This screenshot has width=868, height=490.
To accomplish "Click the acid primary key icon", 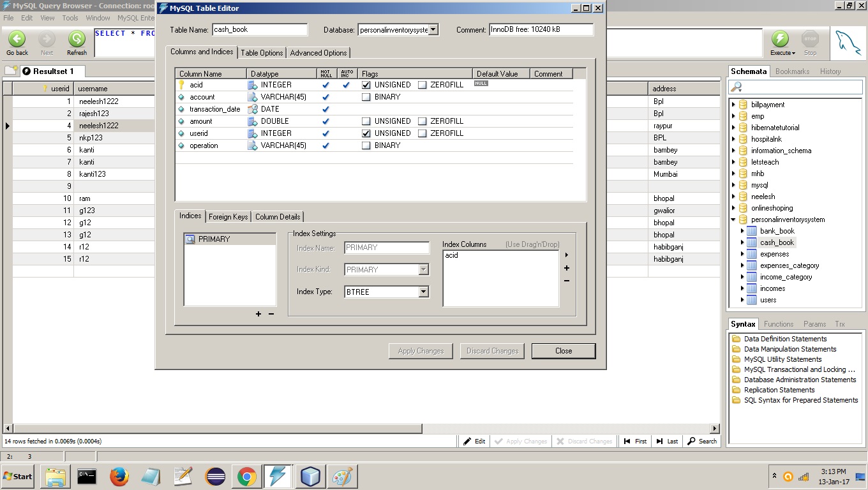I will click(x=181, y=85).
